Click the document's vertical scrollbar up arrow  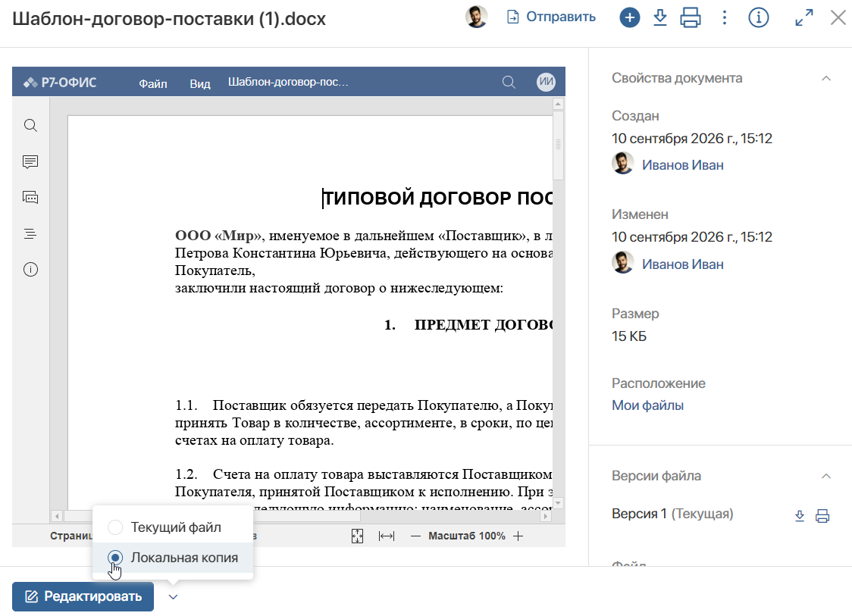pyautogui.click(x=558, y=104)
